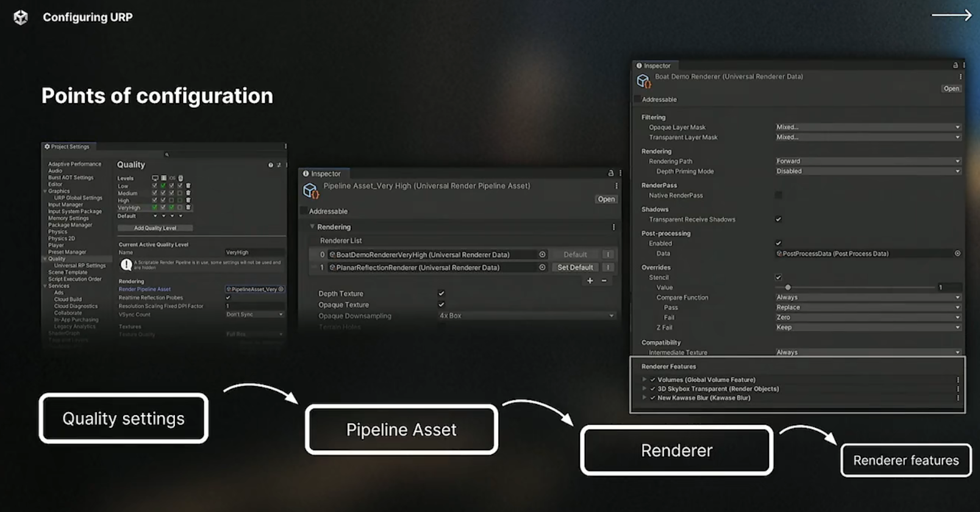Viewport: 980px width, 512px height.
Task: Select Quality in settings sidebar
Action: click(x=57, y=259)
